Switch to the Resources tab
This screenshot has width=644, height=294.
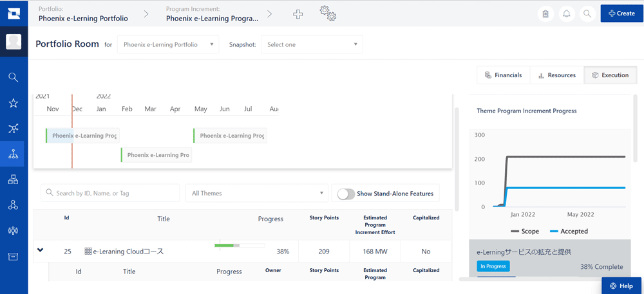(557, 75)
